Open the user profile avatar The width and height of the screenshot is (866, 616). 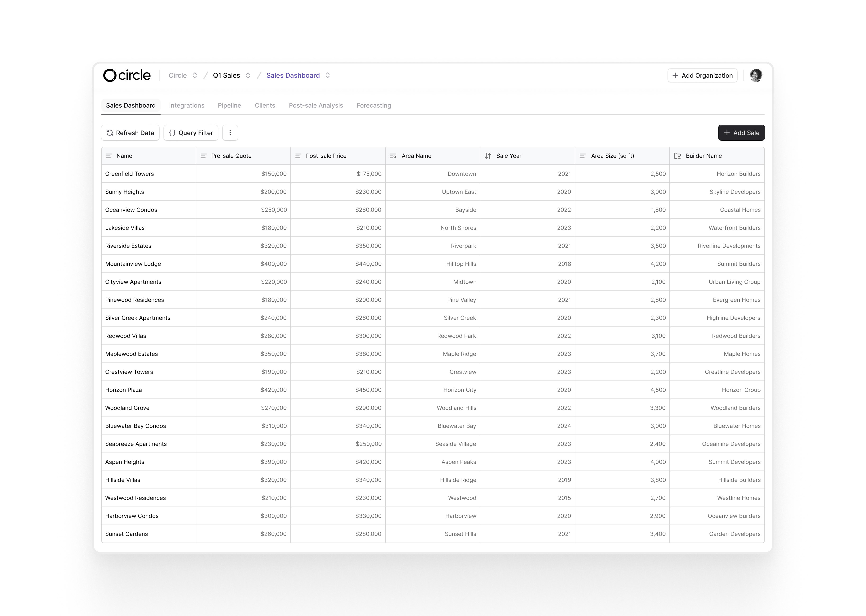[x=756, y=75]
